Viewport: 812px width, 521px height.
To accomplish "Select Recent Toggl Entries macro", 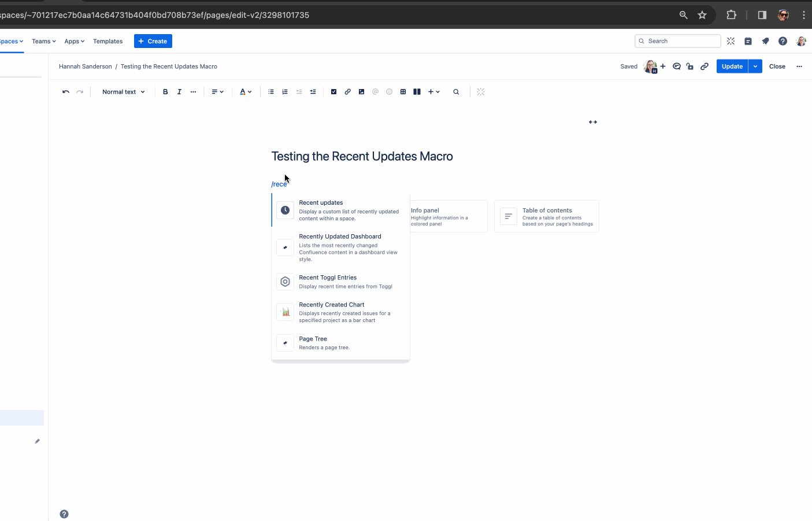I will pos(340,282).
